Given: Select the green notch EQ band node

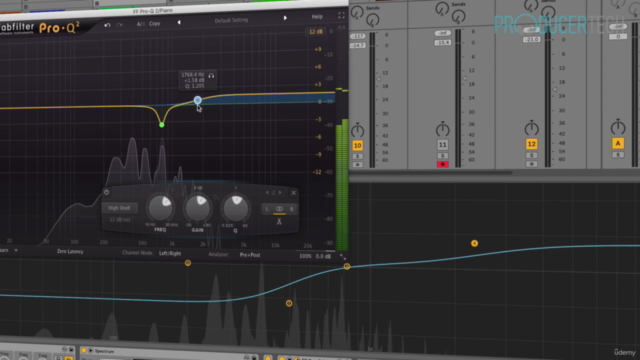Looking at the screenshot, I should pos(162,124).
